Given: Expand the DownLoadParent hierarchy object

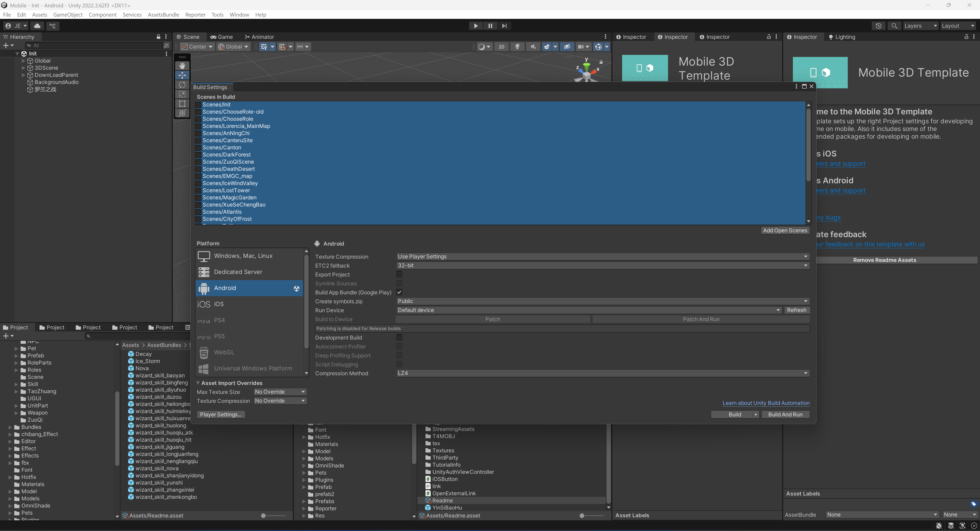Looking at the screenshot, I should (x=23, y=75).
